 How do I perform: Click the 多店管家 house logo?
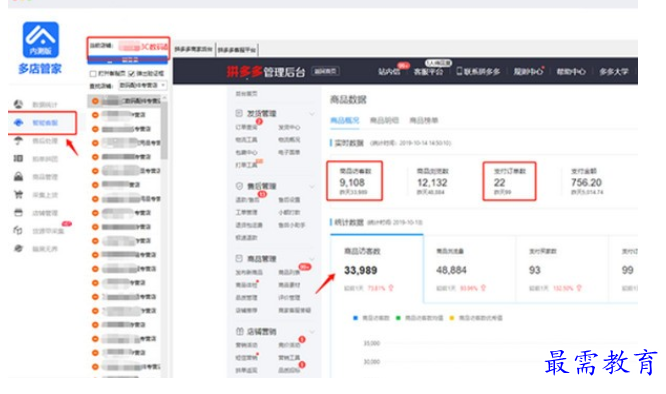tap(41, 39)
